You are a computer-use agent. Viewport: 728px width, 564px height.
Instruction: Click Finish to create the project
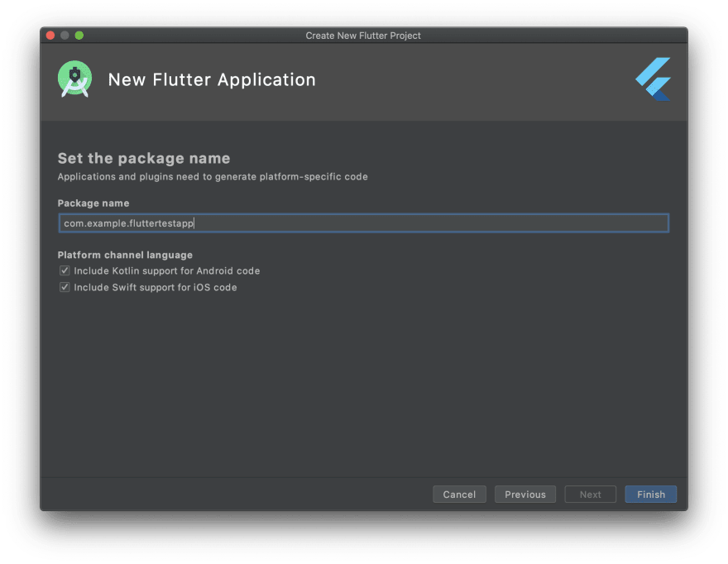[651, 495]
